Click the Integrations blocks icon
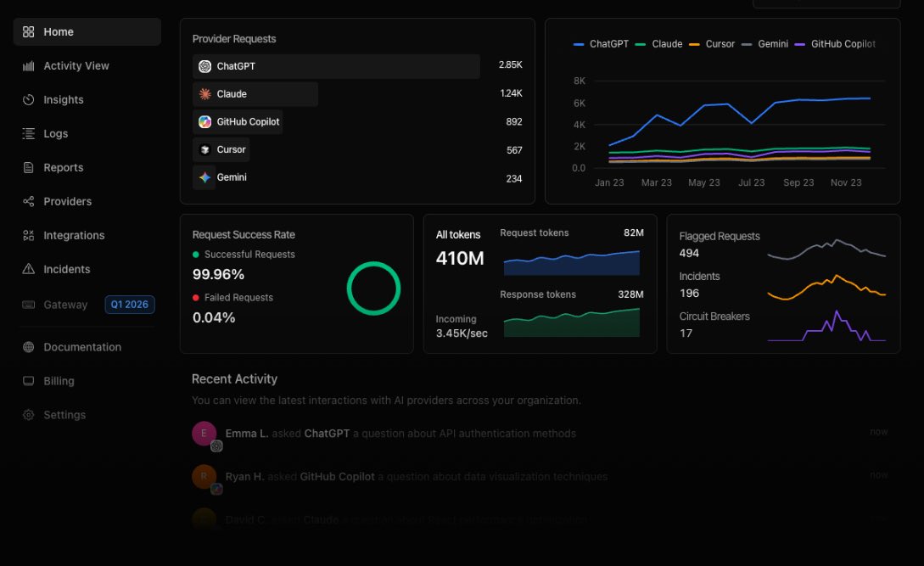Screen dimensions: 924x566 click(x=28, y=235)
